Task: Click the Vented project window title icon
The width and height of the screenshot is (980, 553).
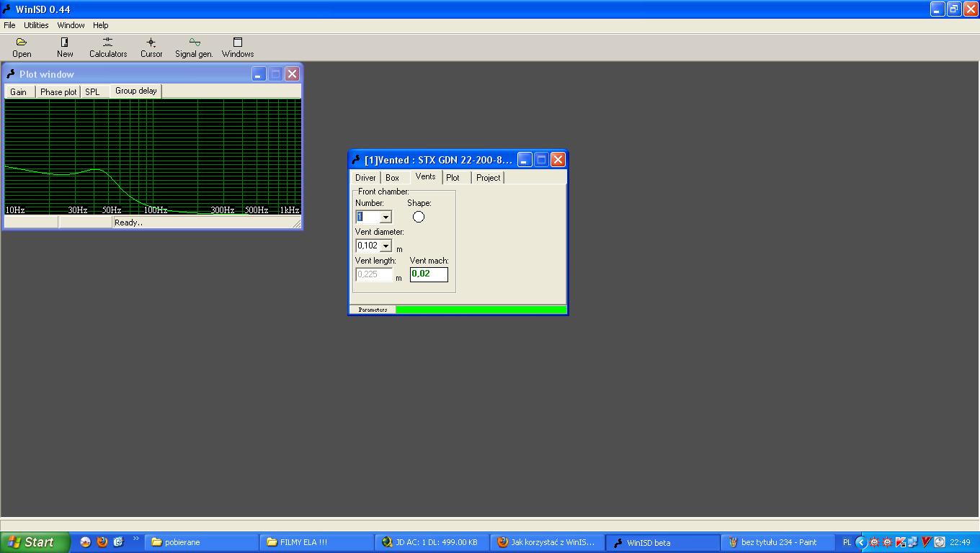Action: [356, 160]
